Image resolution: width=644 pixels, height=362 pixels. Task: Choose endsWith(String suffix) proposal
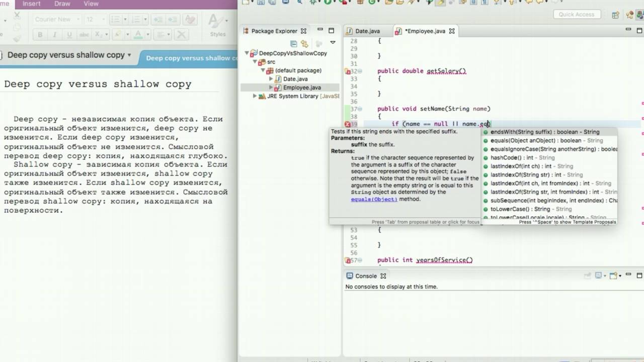point(549,132)
